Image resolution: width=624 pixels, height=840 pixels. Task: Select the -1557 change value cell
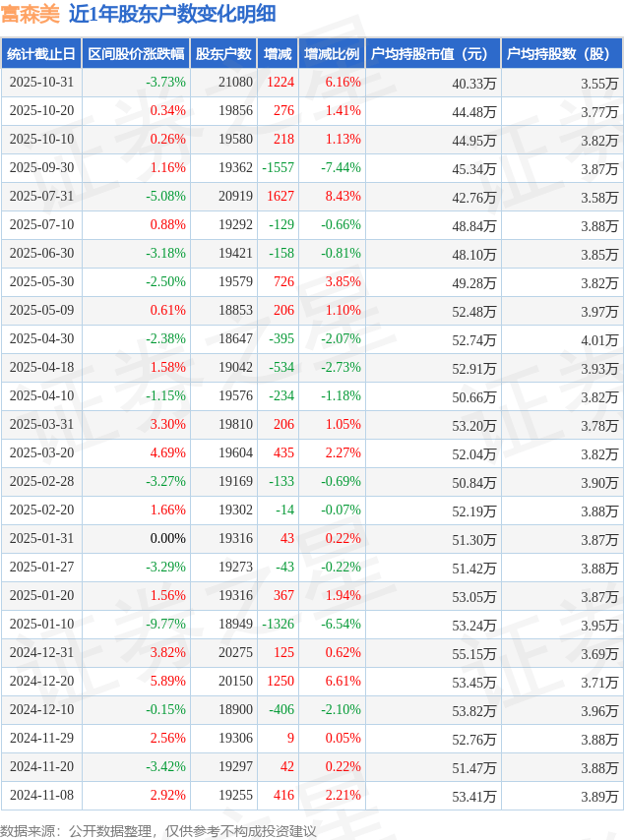click(x=279, y=168)
